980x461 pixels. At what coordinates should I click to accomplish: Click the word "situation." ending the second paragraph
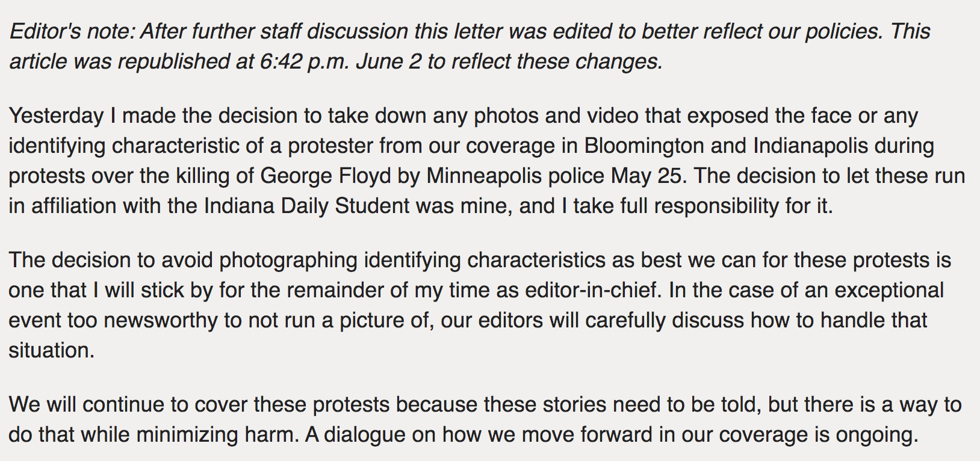[x=52, y=350]
